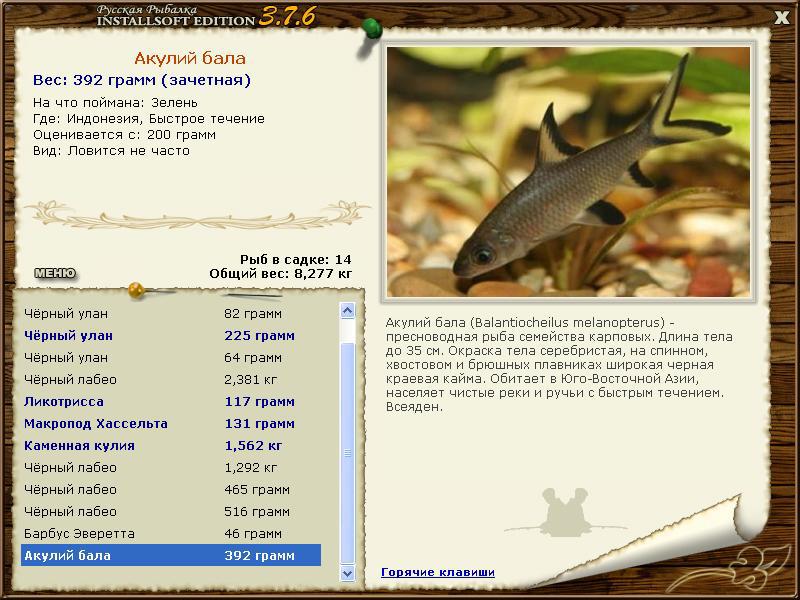This screenshot has height=600, width=800.
Task: Click the X close icon at top right
Action: (782, 18)
